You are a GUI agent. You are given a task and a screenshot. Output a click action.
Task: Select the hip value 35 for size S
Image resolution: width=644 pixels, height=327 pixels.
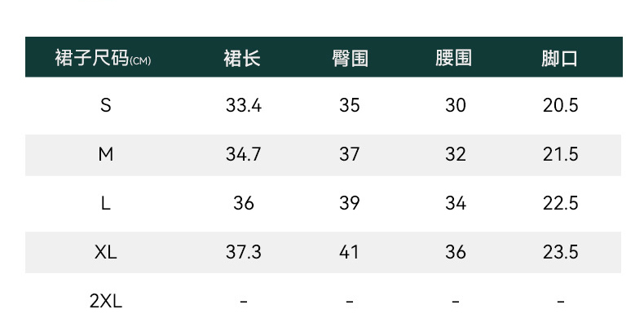[349, 106]
